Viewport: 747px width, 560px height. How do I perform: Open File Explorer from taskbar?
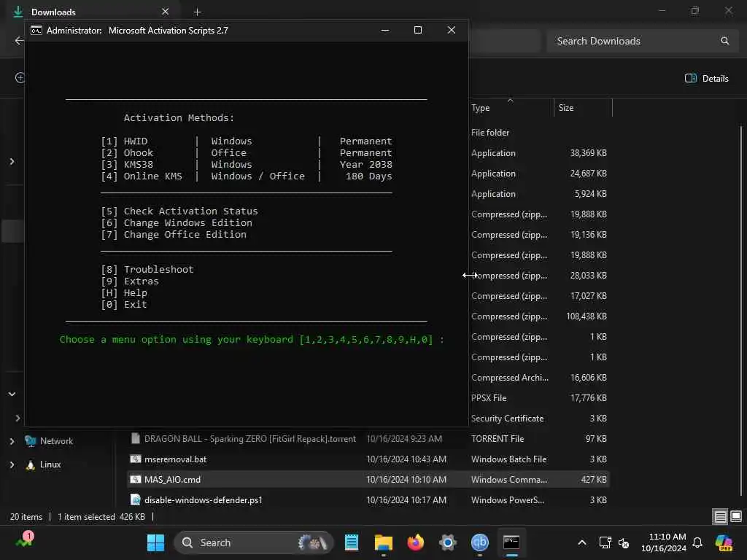[384, 542]
